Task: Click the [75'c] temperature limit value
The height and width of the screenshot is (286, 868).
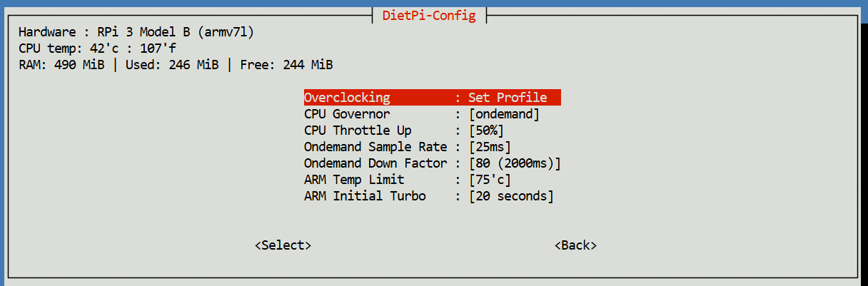Action: click(490, 180)
